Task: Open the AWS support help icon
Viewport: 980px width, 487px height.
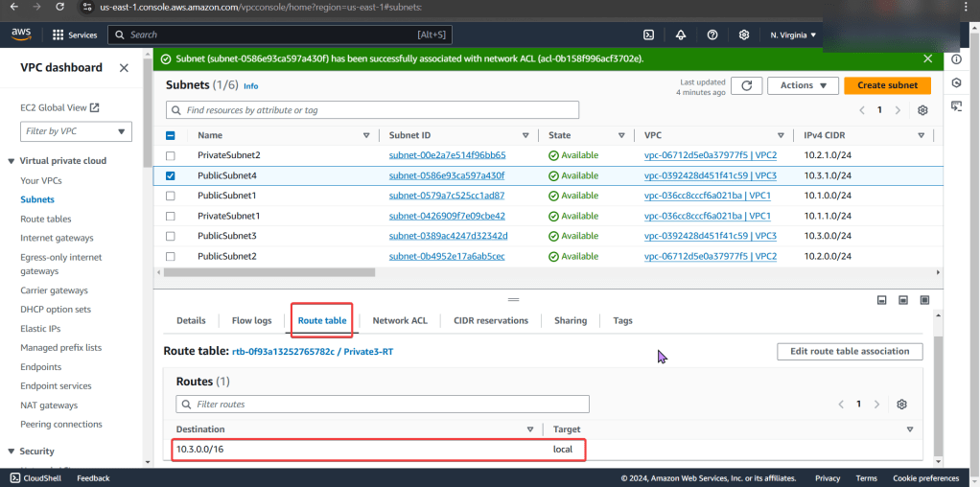Action: pos(712,35)
